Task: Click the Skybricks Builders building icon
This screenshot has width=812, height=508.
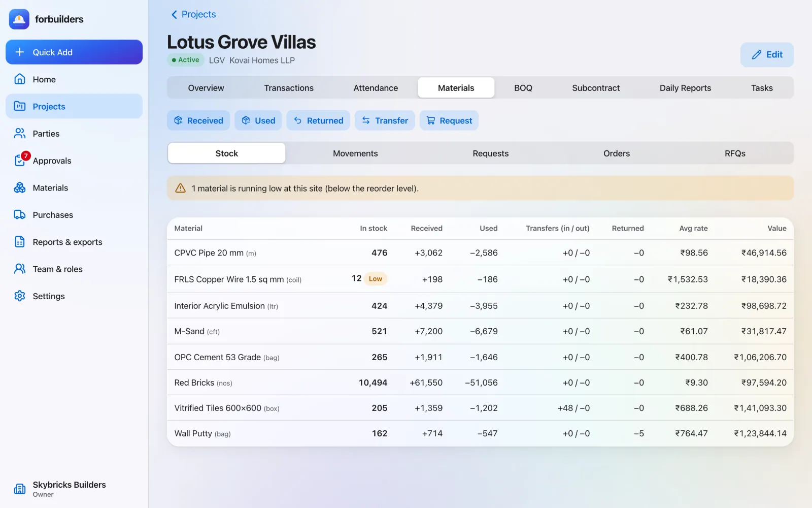Action: tap(20, 489)
